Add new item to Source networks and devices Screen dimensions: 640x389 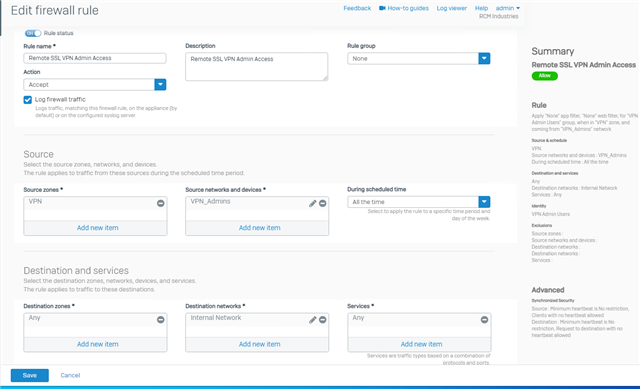260,228
